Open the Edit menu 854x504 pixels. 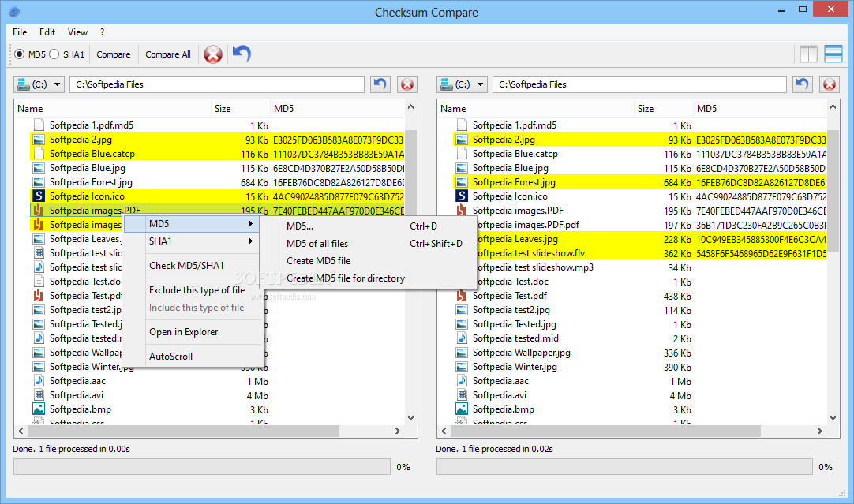[x=47, y=32]
